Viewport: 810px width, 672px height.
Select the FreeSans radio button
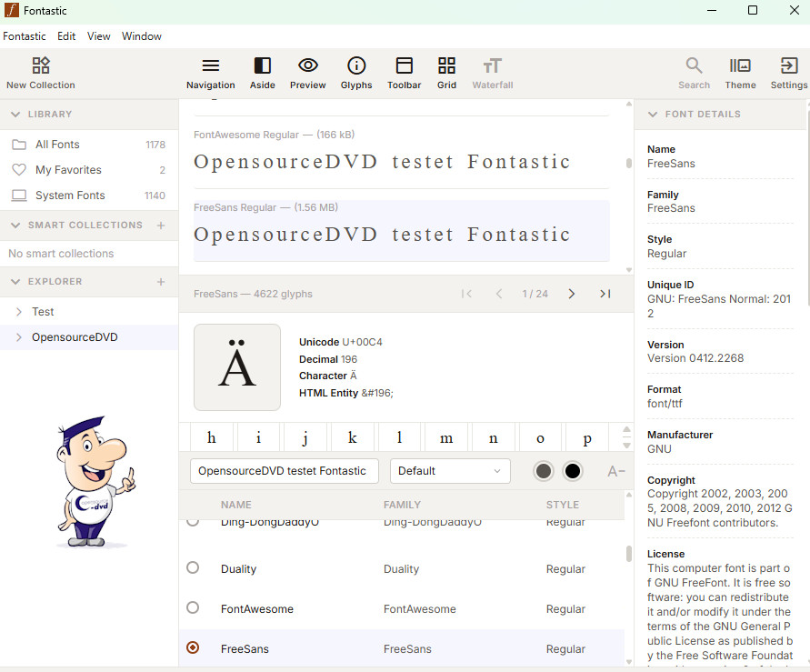pos(193,648)
